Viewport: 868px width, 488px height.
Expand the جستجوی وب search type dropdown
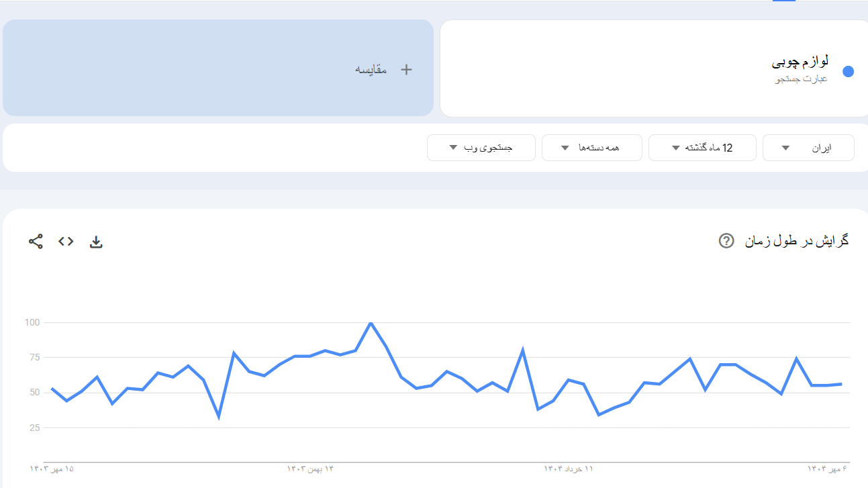tap(481, 148)
